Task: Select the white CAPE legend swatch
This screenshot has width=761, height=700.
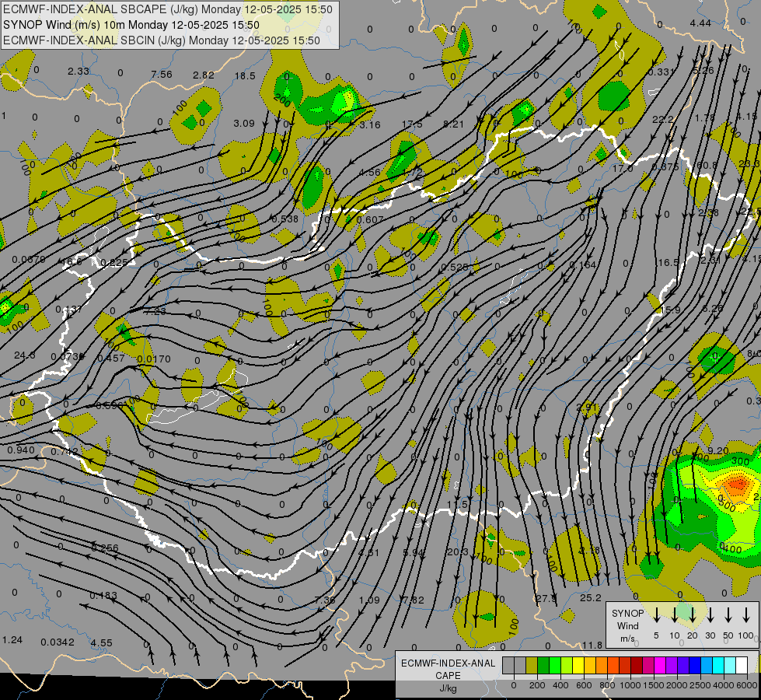Action: (x=742, y=665)
